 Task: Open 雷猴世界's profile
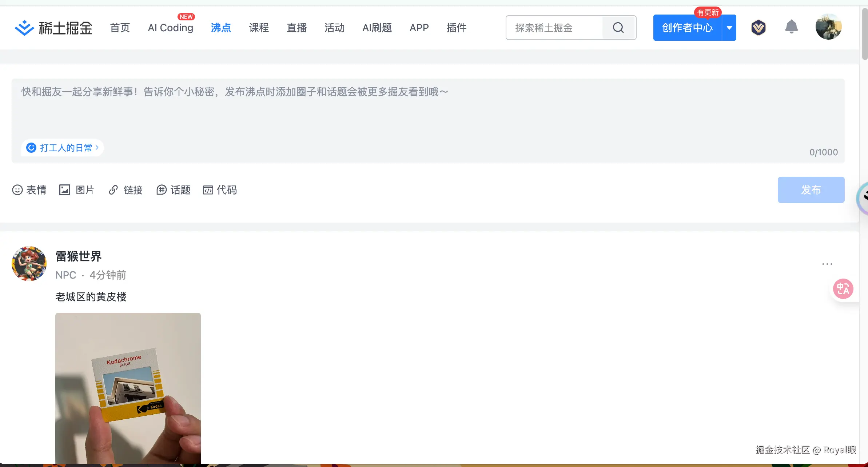point(78,256)
